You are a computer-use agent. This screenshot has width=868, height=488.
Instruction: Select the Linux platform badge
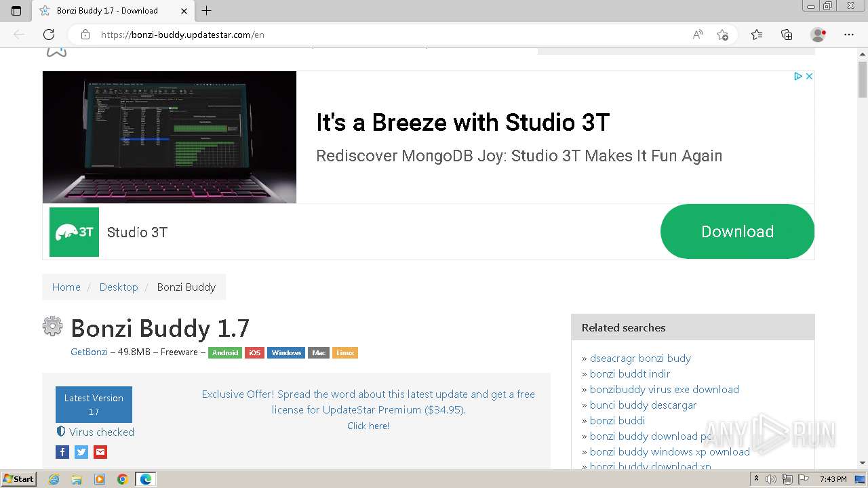345,352
